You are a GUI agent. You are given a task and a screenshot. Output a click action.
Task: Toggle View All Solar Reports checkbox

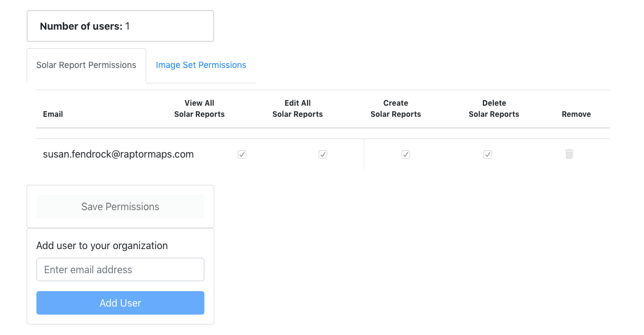coord(242,155)
